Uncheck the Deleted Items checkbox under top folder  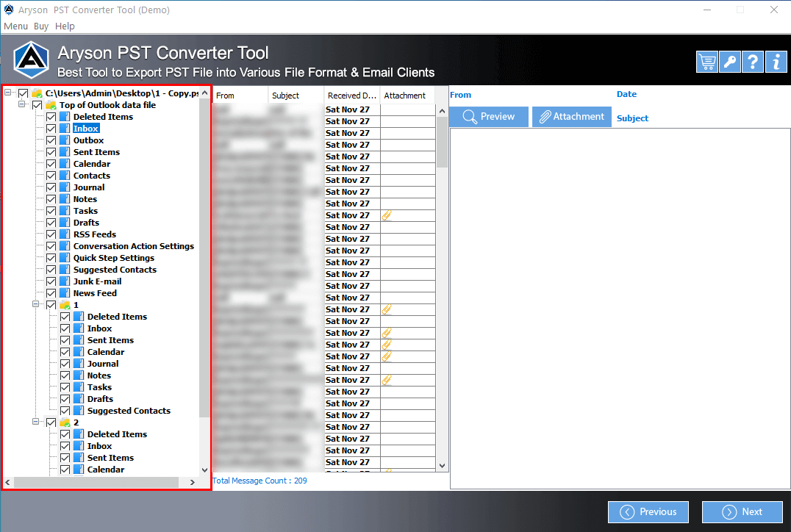pos(51,117)
